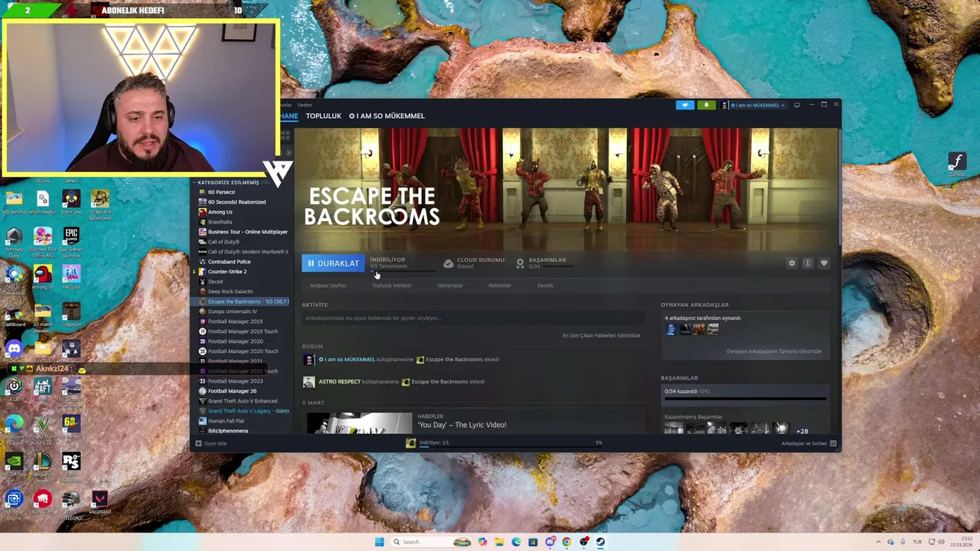980x551 pixels.
Task: Click Oynayan Arkadaşların Tümünü Görüntüle link
Action: pyautogui.click(x=773, y=351)
